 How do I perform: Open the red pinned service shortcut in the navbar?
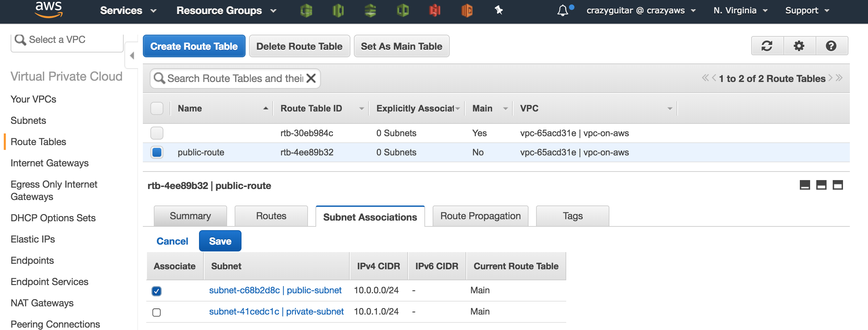pos(434,10)
